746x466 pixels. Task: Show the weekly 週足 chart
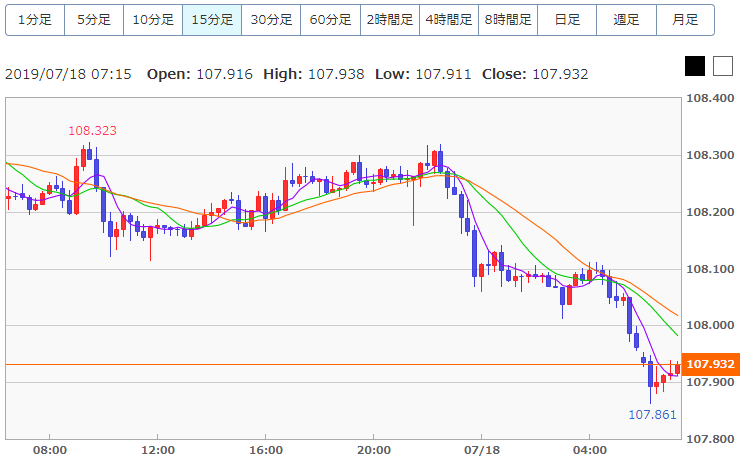click(626, 20)
